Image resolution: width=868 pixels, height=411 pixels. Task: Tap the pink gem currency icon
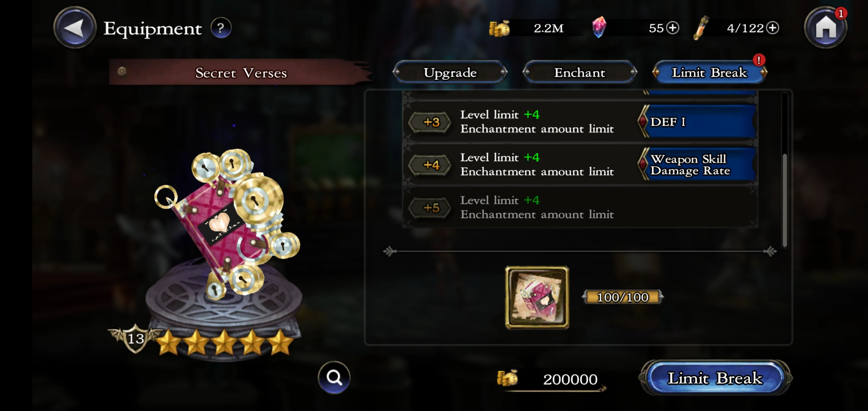pos(599,27)
